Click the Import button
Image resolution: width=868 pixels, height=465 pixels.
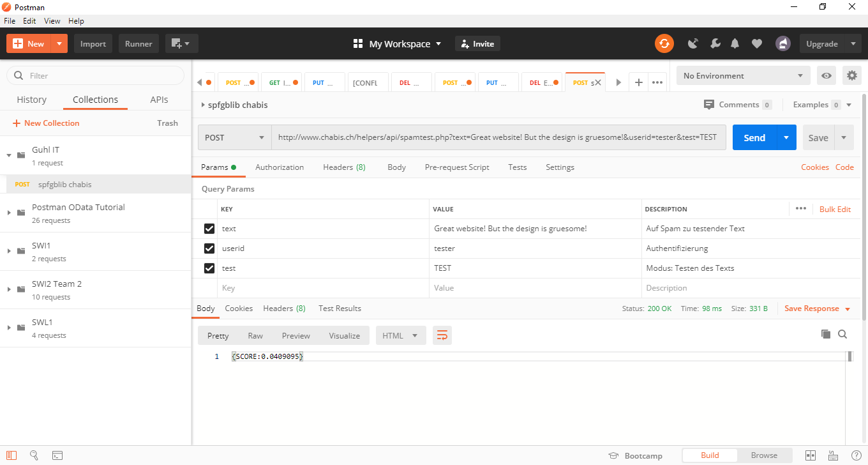coord(93,43)
